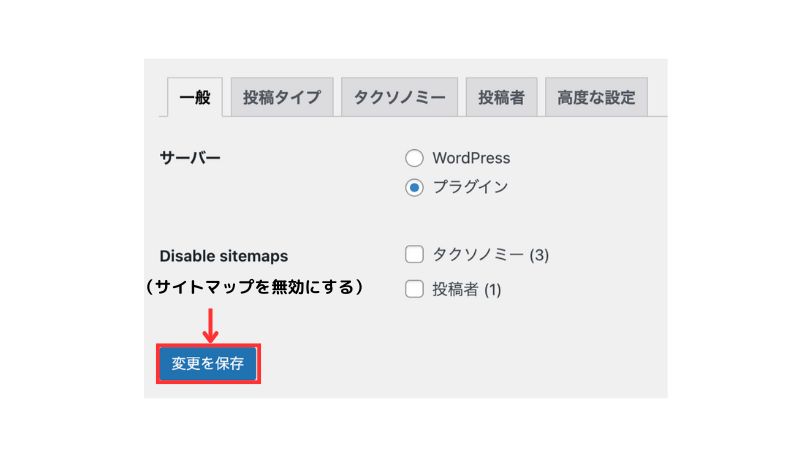Viewport: 812px width, 457px height.
Task: Select the WordPress radio button
Action: tap(414, 158)
